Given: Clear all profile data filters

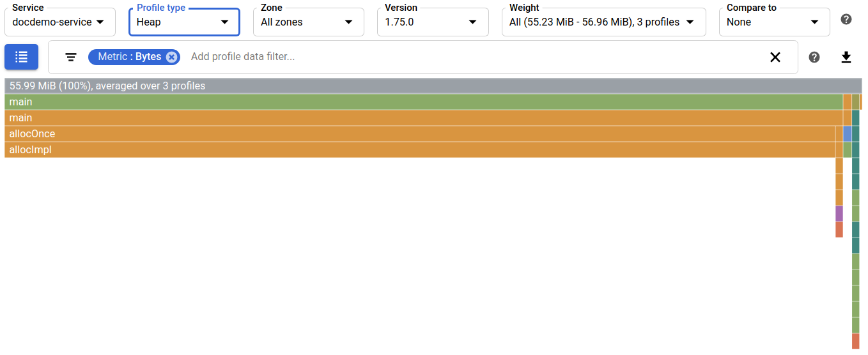Looking at the screenshot, I should (775, 57).
